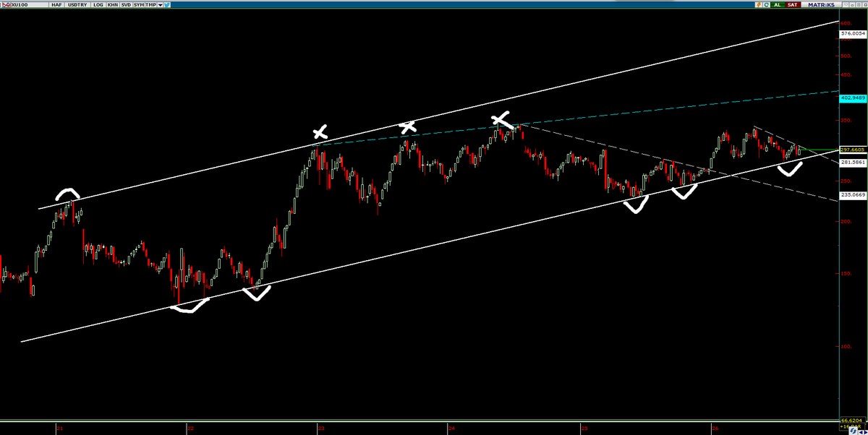Select the HAF weekly period button

(56, 5)
